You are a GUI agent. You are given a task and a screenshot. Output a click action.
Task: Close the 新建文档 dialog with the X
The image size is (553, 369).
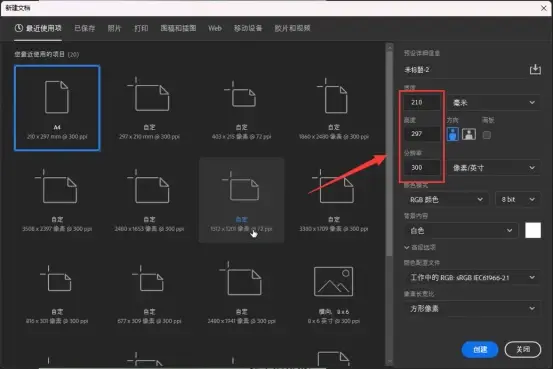(544, 8)
